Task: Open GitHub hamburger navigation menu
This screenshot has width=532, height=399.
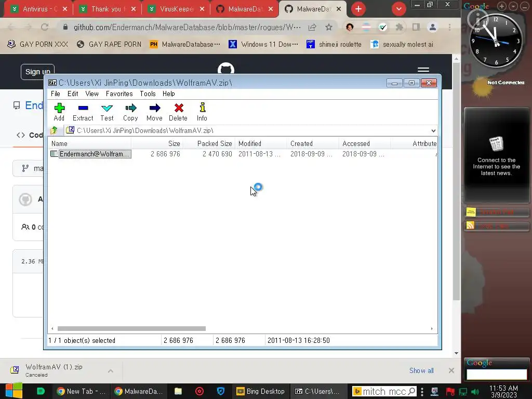Action: (x=423, y=70)
